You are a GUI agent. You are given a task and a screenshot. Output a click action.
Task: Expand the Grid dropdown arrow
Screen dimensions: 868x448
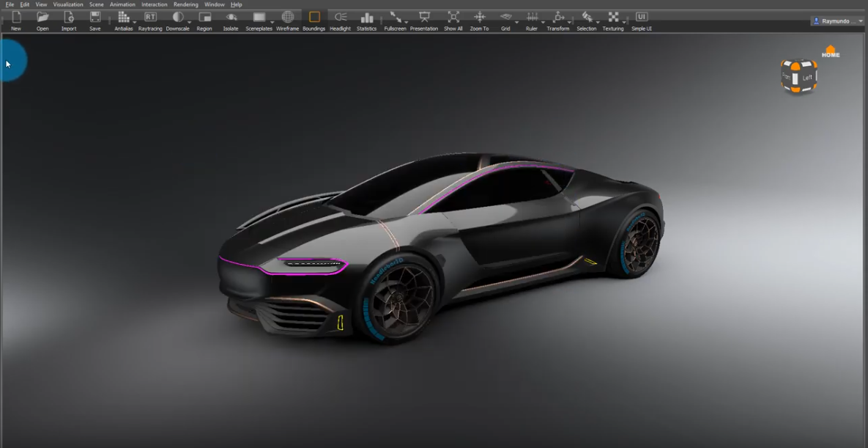click(x=516, y=23)
